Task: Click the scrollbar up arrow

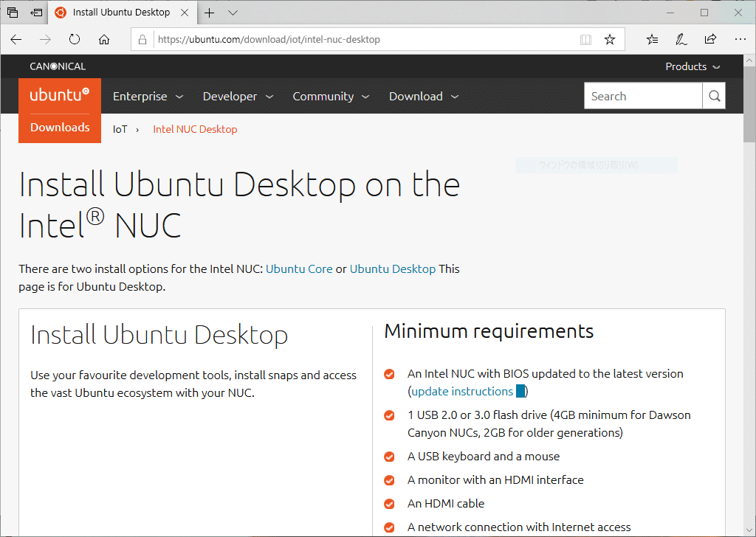Action: point(749,60)
